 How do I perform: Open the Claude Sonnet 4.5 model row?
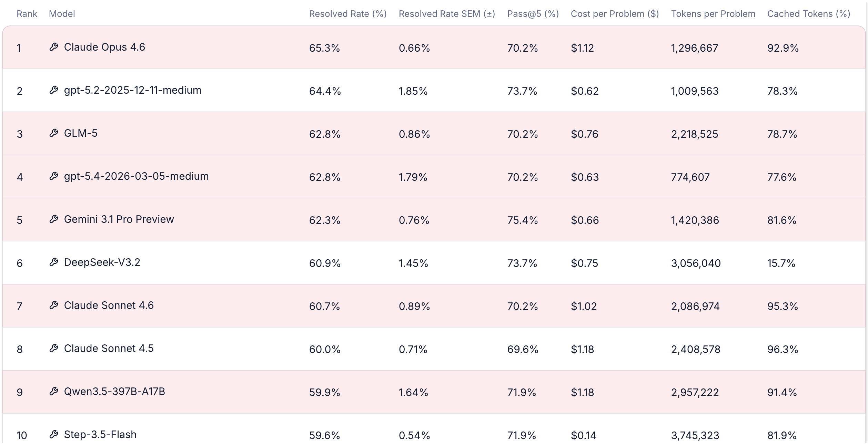(109, 349)
